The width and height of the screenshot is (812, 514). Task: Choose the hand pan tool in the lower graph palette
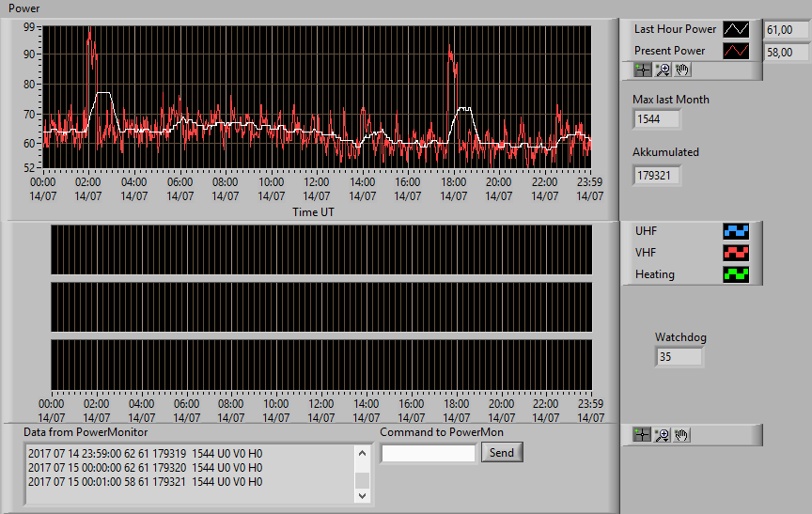tap(681, 435)
